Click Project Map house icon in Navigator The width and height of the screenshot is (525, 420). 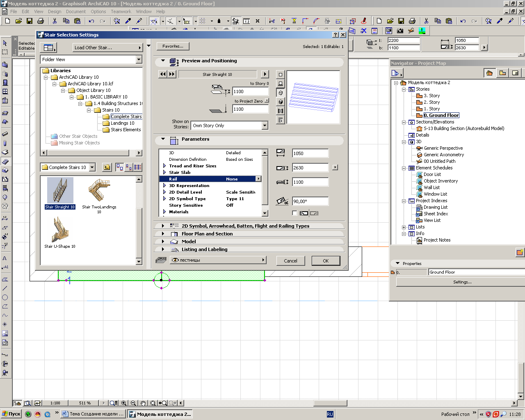click(x=489, y=73)
